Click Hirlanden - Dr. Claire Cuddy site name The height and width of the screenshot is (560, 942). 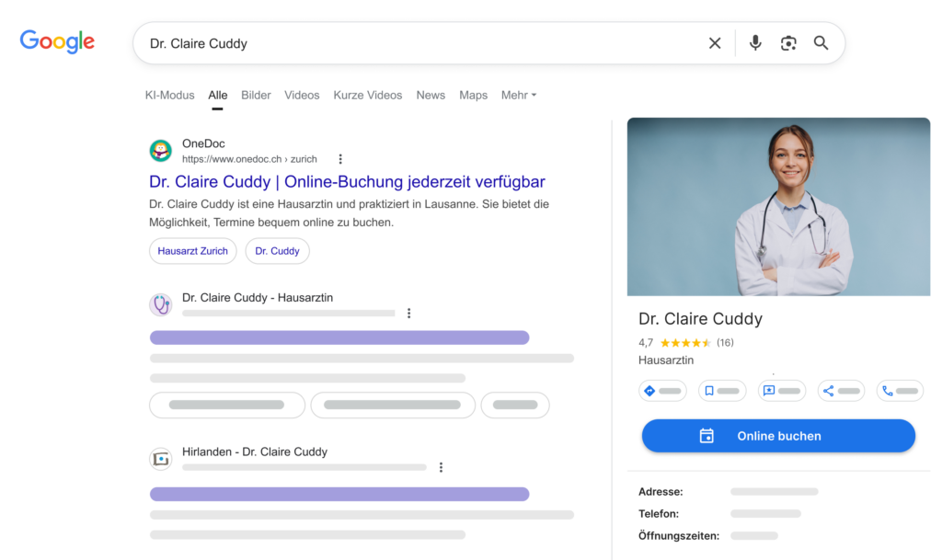255,452
